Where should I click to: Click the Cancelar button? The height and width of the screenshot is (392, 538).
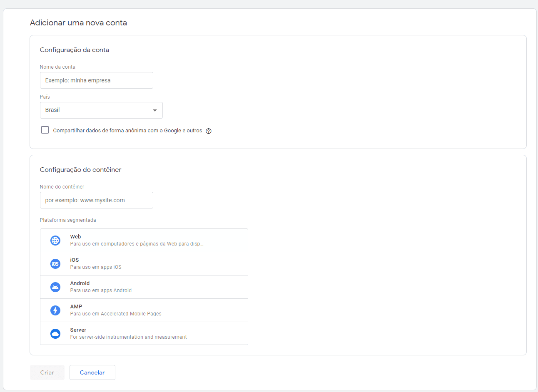(92, 372)
